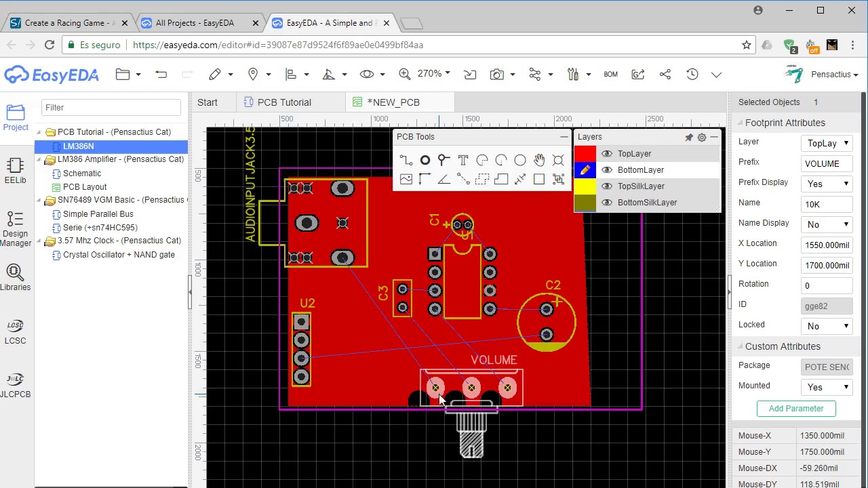Open LM386N in project tree
The image size is (868, 488).
(78, 146)
